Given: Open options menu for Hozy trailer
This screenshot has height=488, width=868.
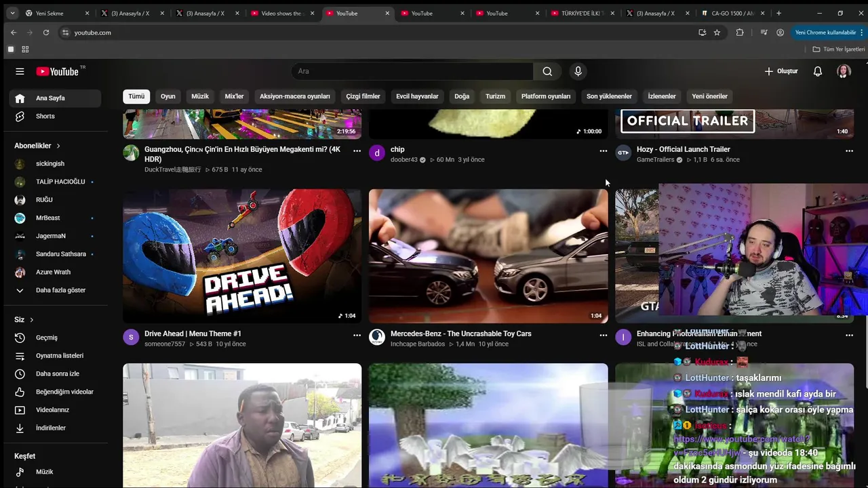Looking at the screenshot, I should pyautogui.click(x=849, y=151).
